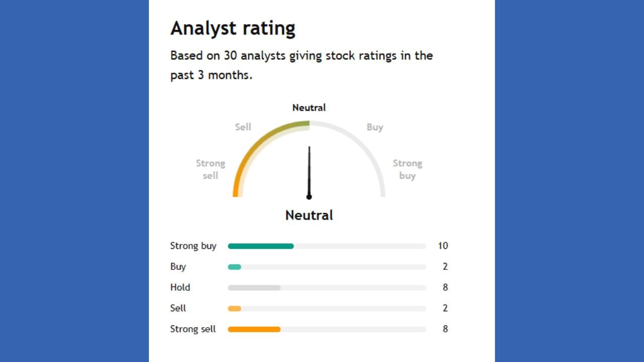Click the gray Hold progress bar

point(254,288)
